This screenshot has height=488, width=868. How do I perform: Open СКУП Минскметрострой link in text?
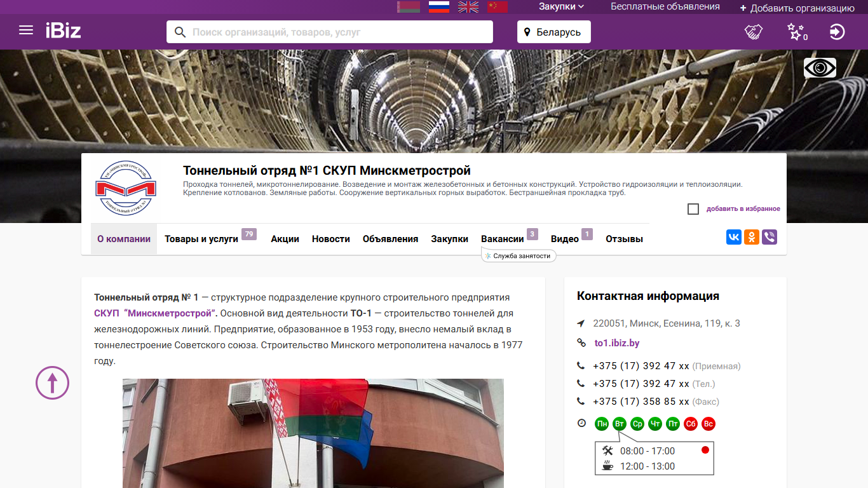(156, 313)
